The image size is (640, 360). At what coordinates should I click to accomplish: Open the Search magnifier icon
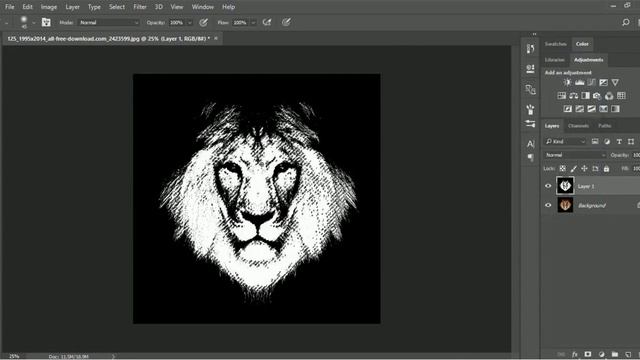(x=625, y=22)
